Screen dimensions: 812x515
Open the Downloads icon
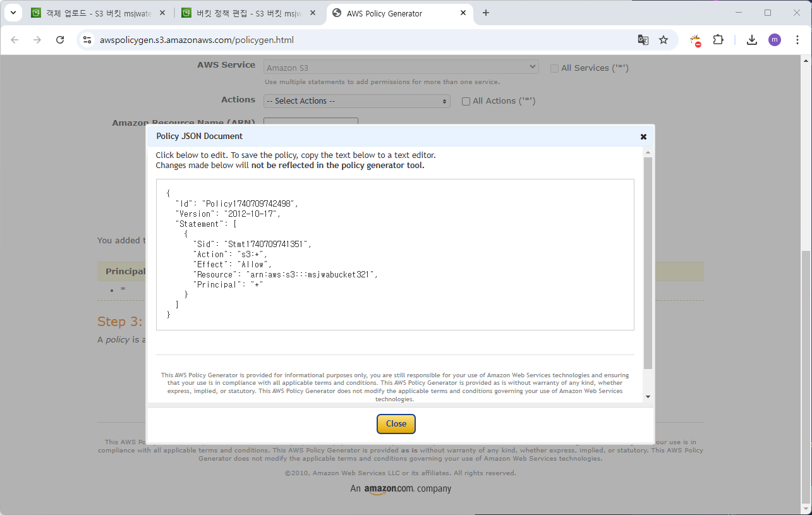coord(752,40)
